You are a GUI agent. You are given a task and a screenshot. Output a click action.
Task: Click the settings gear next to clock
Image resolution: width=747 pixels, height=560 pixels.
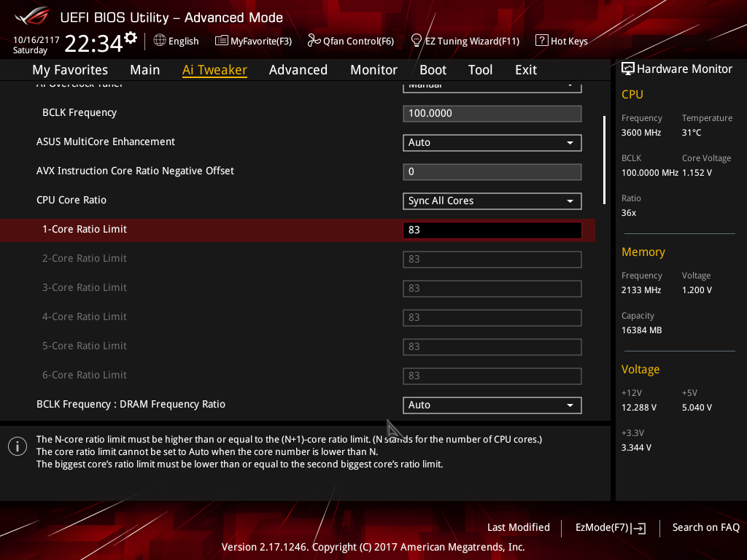tap(131, 38)
